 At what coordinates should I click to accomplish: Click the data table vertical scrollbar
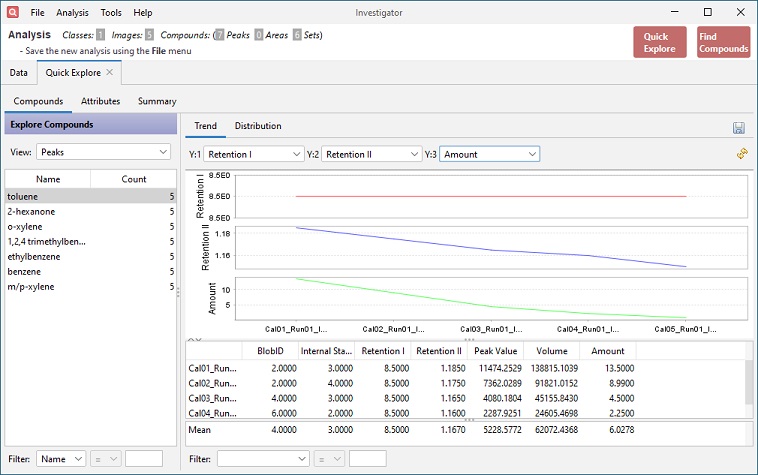click(x=748, y=382)
